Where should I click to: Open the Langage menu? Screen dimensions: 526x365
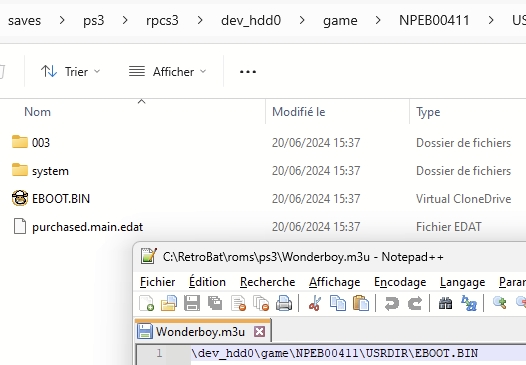pos(462,282)
